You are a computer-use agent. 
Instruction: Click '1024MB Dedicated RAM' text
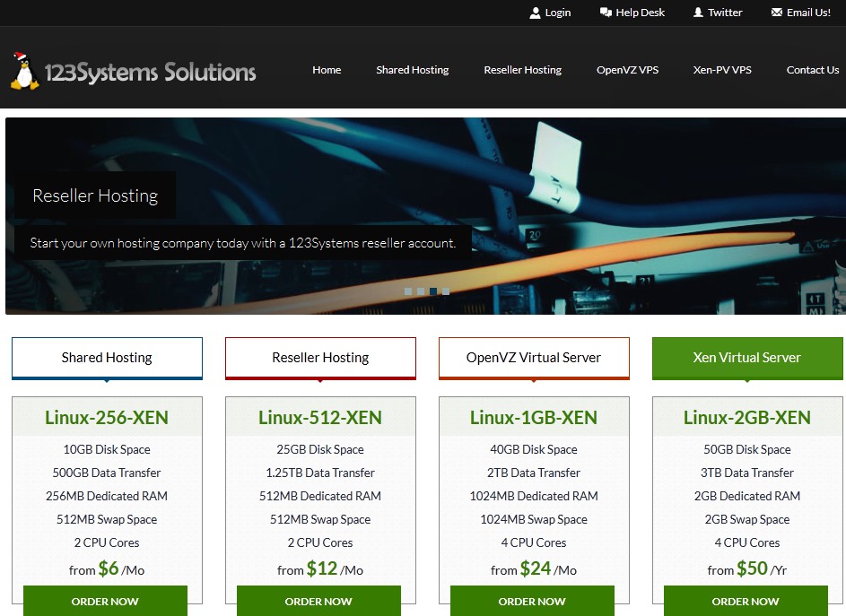(x=534, y=496)
